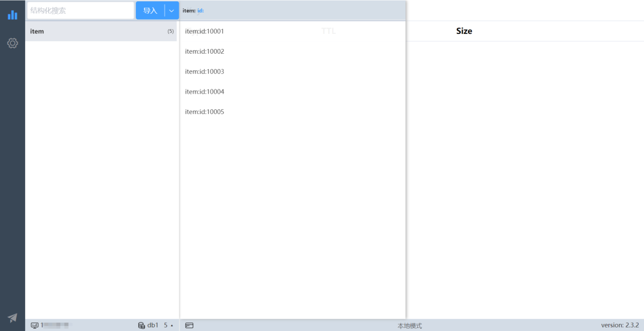
Task: Click the connection monitor icon in status bar
Action: (x=35, y=325)
